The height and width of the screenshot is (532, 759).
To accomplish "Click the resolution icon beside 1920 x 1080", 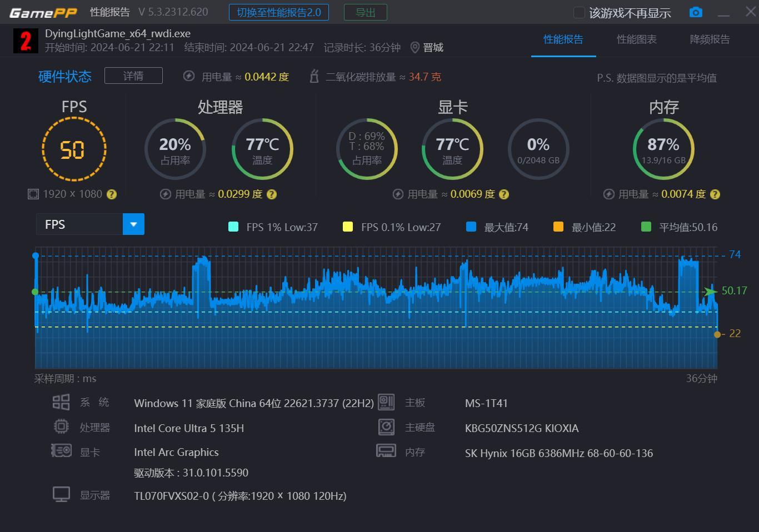I will 33,194.
